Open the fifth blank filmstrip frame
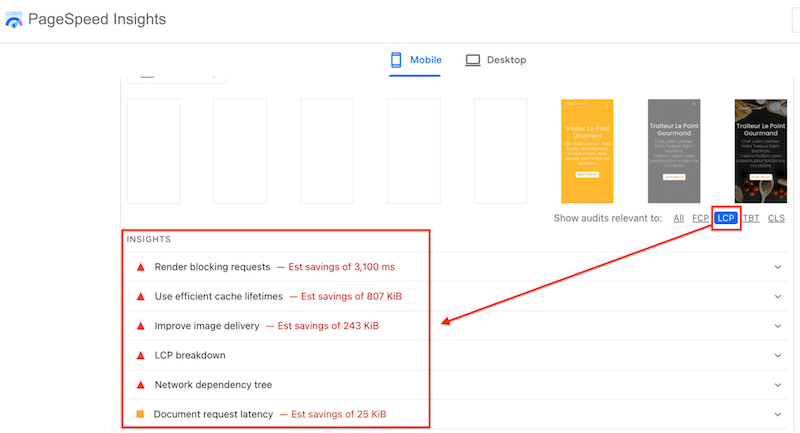 (x=500, y=151)
